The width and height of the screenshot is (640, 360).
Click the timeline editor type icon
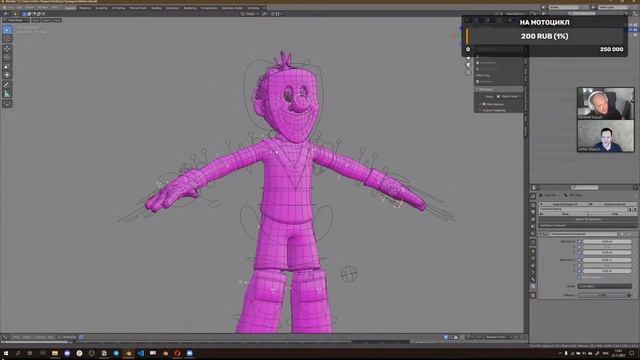[x=6, y=337]
